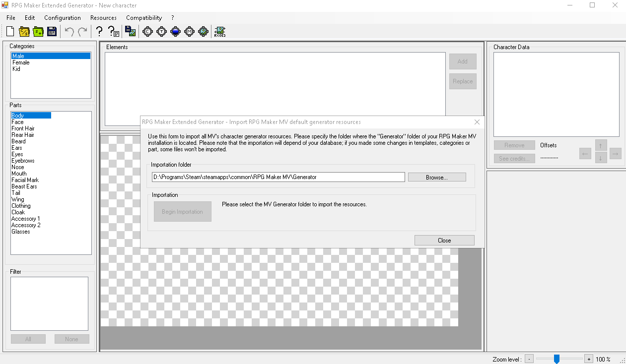Select the Facial Mark part

[25, 180]
